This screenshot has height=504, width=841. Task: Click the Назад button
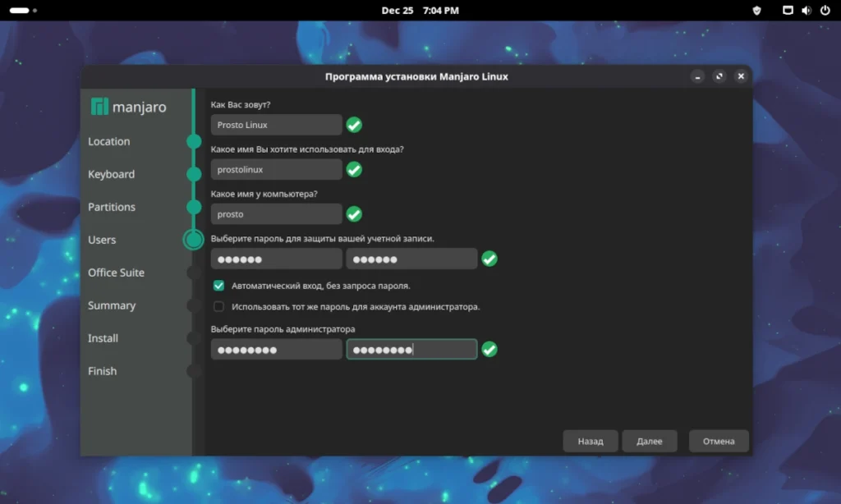591,442
